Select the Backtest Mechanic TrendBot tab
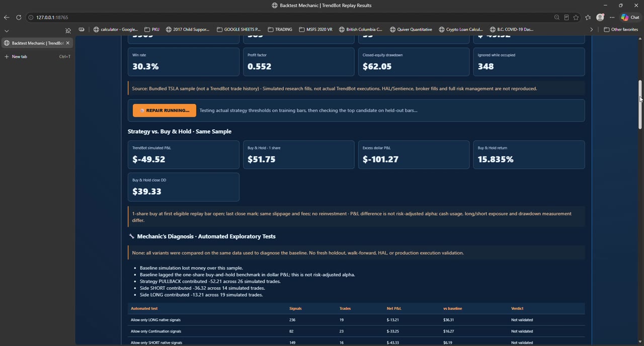 (x=37, y=43)
